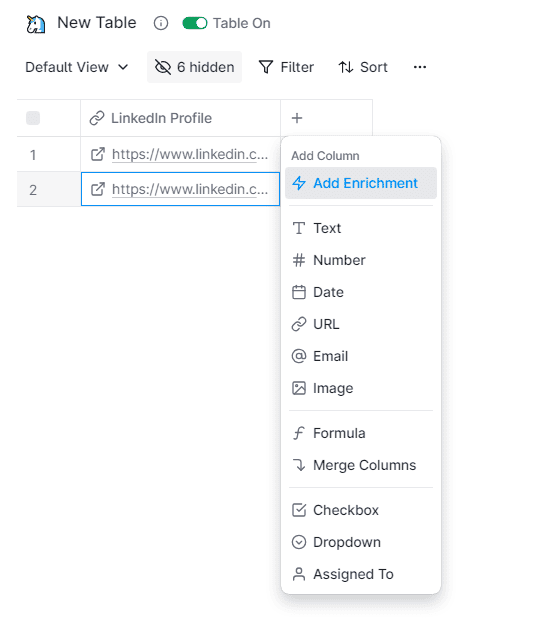This screenshot has width=544, height=630.
Task: Open the row 1 LinkedIn URL link
Action: pyautogui.click(x=190, y=154)
